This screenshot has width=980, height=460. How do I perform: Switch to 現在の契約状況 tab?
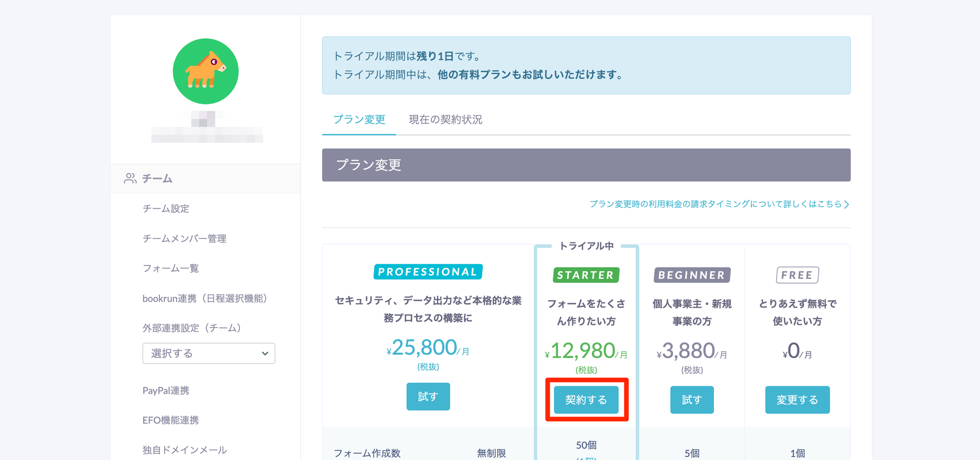(445, 120)
